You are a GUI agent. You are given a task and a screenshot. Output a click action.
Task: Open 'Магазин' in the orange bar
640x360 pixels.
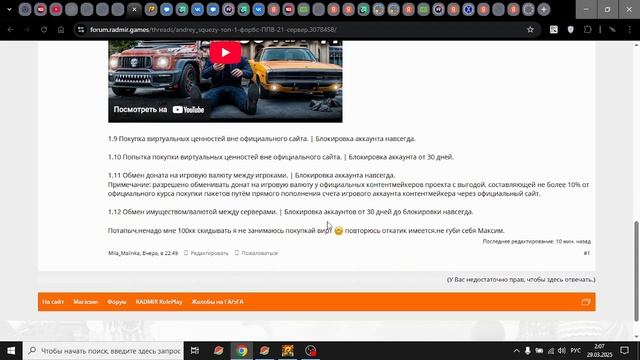click(86, 302)
